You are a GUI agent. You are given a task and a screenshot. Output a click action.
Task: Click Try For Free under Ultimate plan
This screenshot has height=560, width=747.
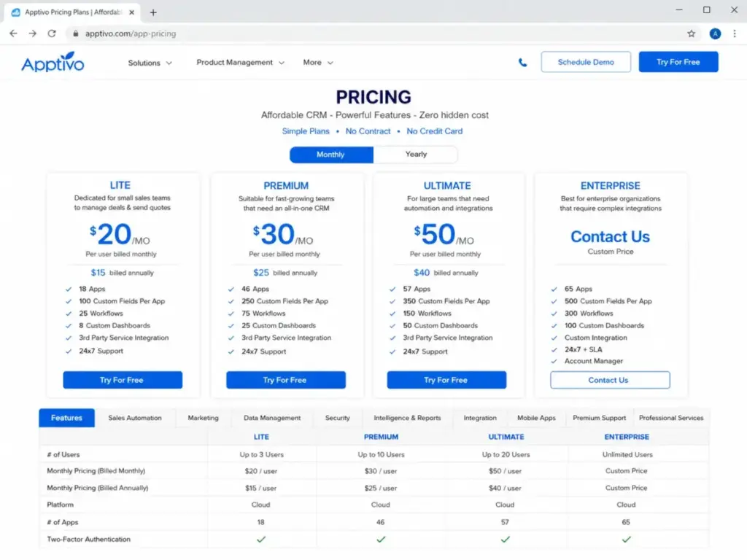(446, 380)
